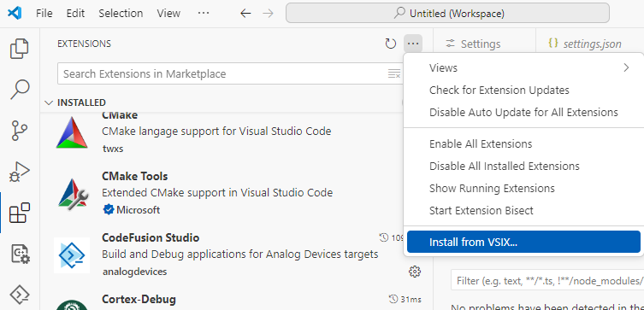Open the Explorer view in activity bar
Image resolution: width=644 pixels, height=310 pixels.
pyautogui.click(x=20, y=49)
